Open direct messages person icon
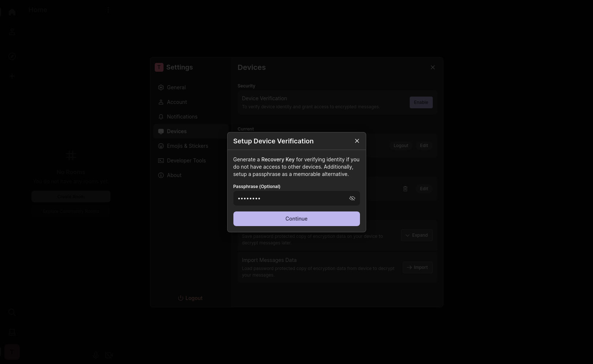Screen dimensions: 593x364 pyautogui.click(x=12, y=32)
